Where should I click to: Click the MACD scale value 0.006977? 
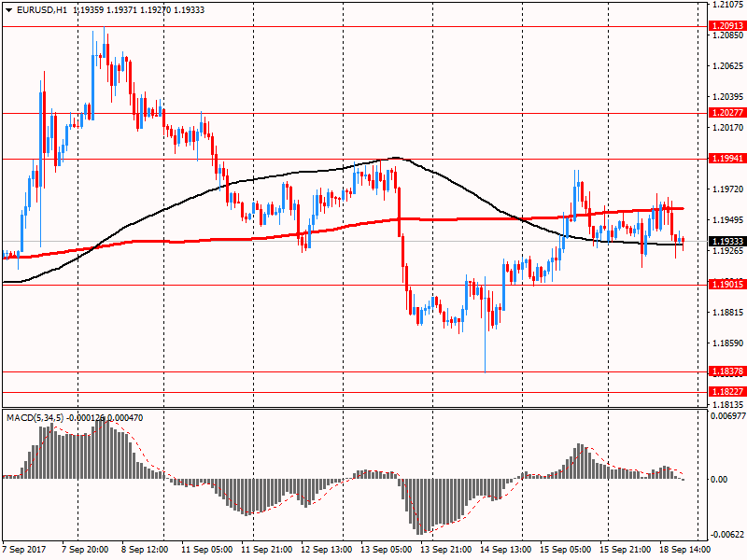click(728, 415)
